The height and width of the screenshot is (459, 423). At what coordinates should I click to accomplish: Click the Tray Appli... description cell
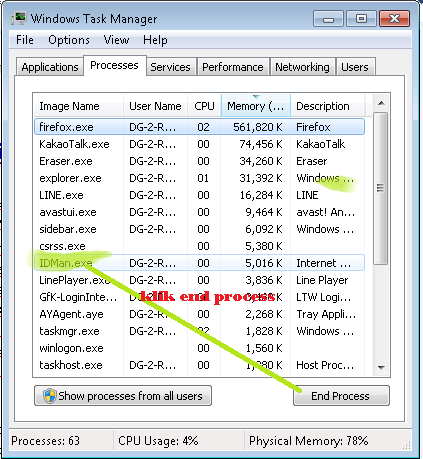point(326,314)
